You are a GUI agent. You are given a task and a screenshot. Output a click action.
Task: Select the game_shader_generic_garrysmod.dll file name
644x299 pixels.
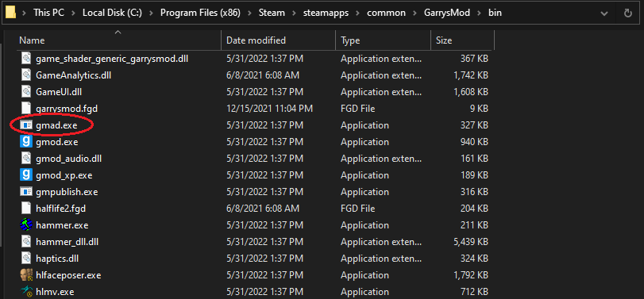point(112,59)
